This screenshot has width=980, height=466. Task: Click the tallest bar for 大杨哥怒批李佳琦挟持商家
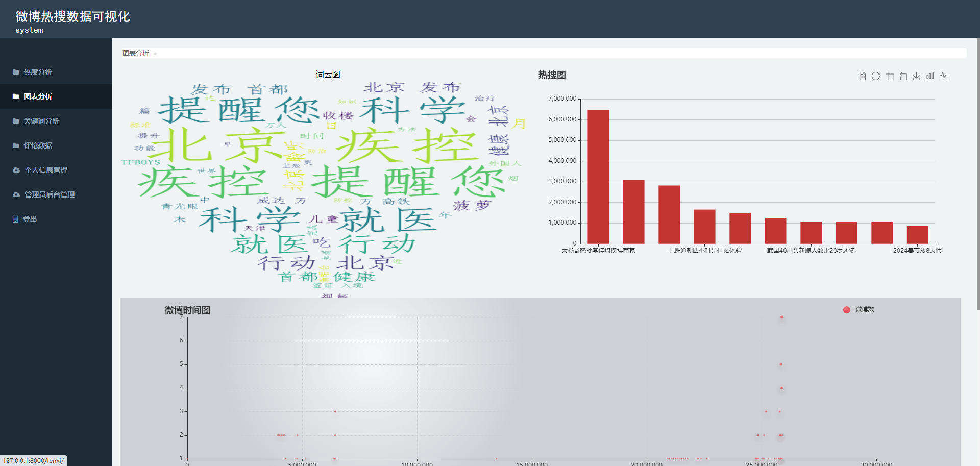click(598, 177)
